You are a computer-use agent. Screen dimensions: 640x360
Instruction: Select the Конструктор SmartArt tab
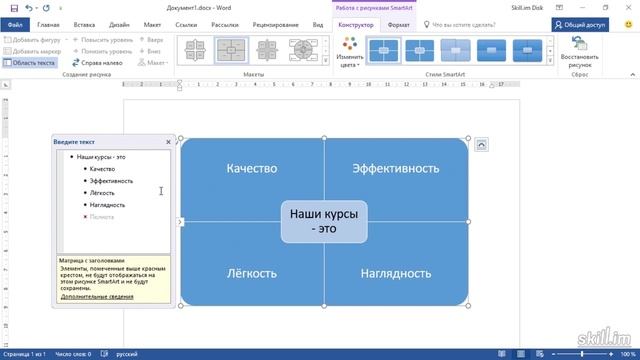click(356, 25)
